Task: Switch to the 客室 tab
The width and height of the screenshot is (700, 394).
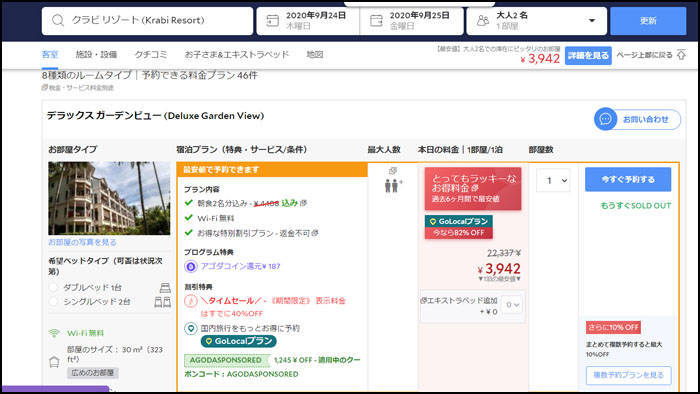Action: (50, 54)
